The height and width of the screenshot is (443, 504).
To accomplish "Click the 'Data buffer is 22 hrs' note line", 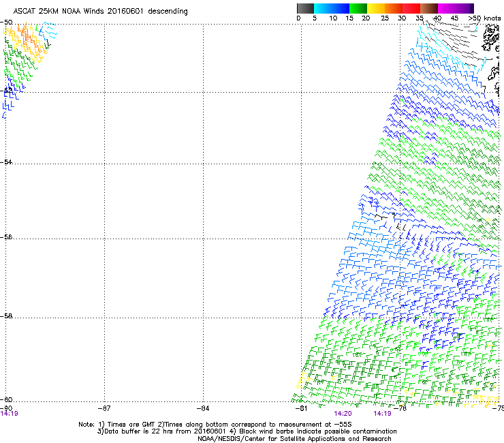I will tap(247, 431).
